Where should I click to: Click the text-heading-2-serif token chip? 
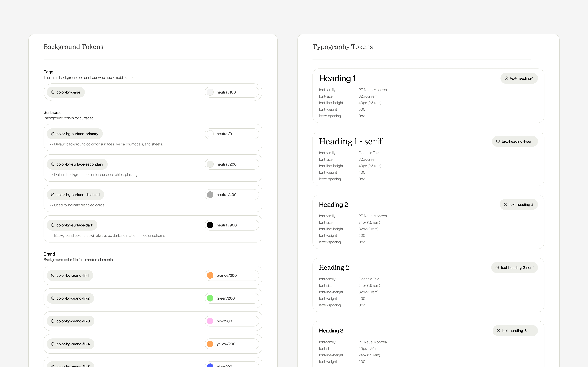pos(514,268)
